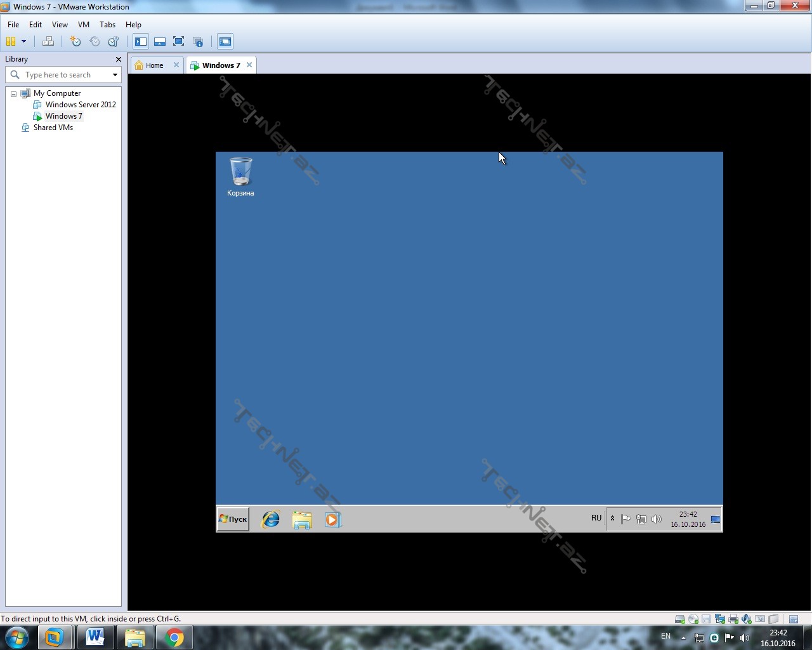Viewport: 812px width, 650px height.
Task: Open Google Chrome from the host taskbar
Action: click(174, 637)
